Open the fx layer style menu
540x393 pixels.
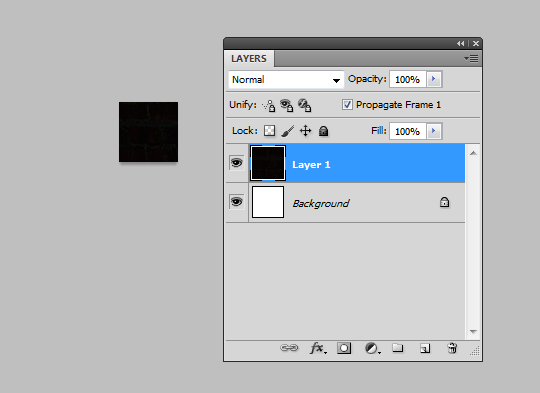tap(318, 348)
